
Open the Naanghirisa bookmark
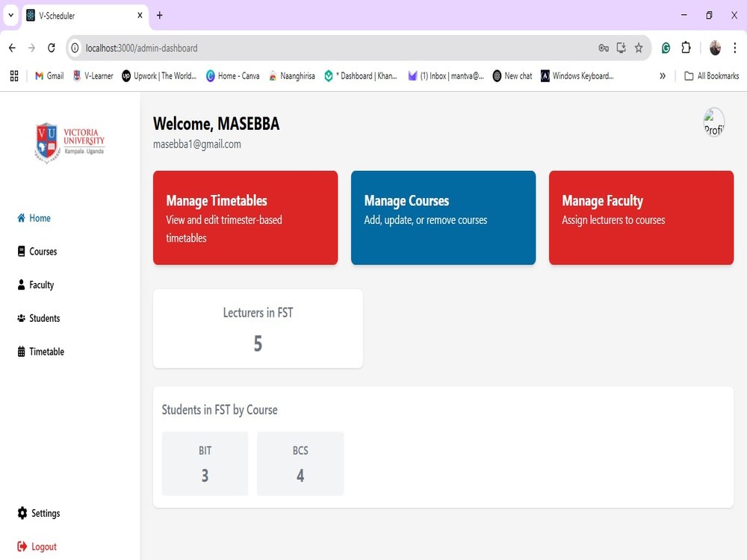click(291, 75)
